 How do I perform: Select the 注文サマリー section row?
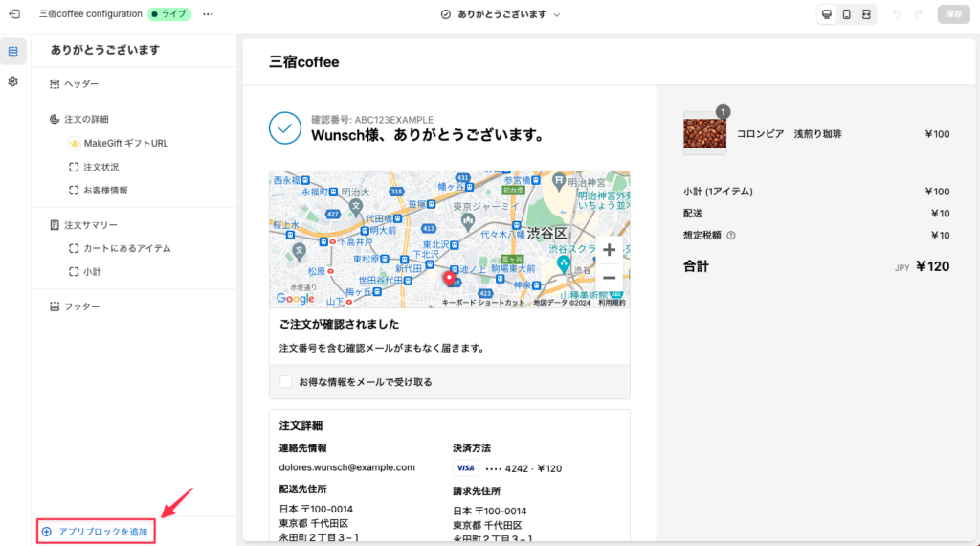(x=134, y=224)
